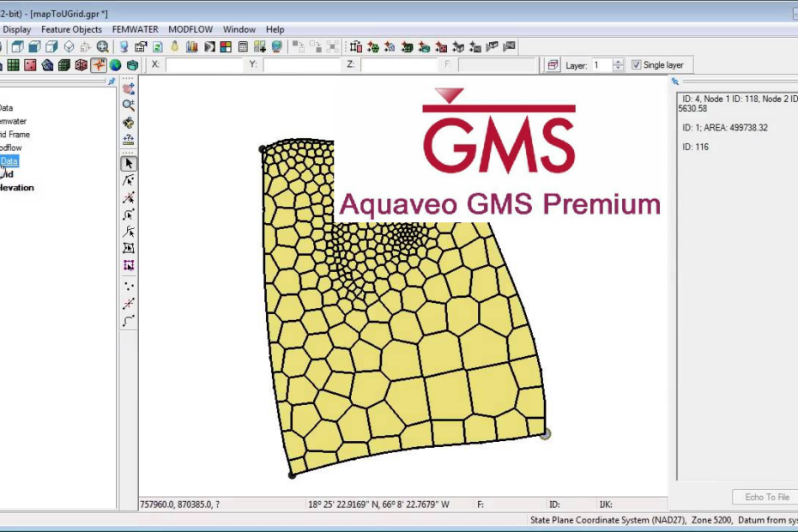
Task: Click the blue globe icon in the top toolbar
Action: [x=276, y=47]
